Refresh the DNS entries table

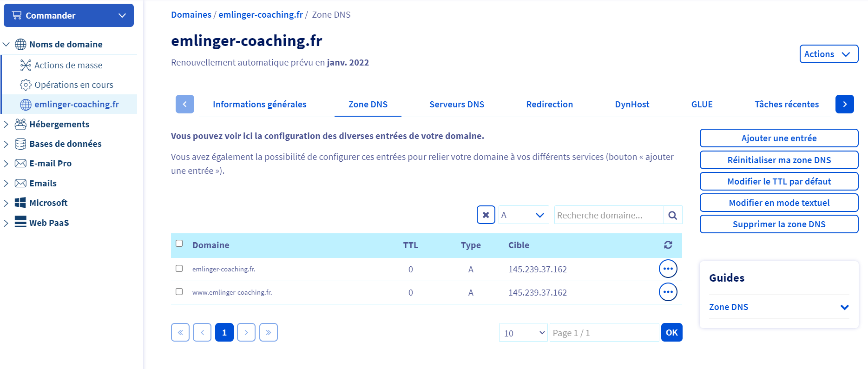(x=668, y=245)
